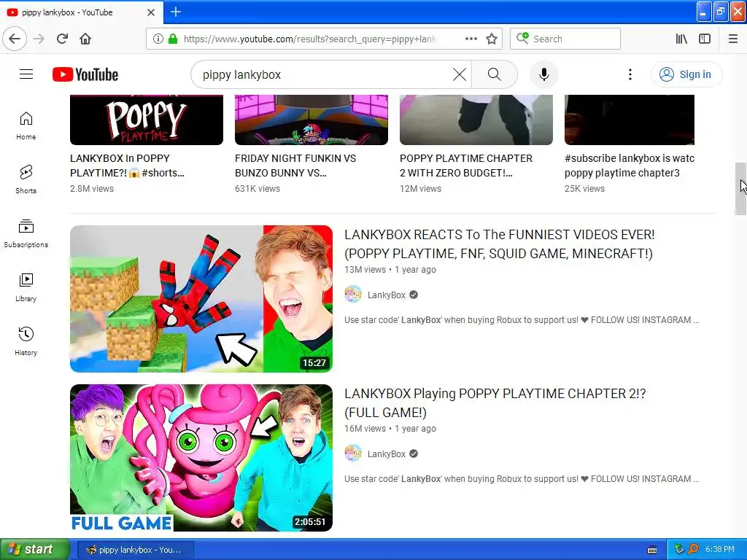The height and width of the screenshot is (560, 747).
Task: Open the Firefox library icon
Action: pos(681,39)
